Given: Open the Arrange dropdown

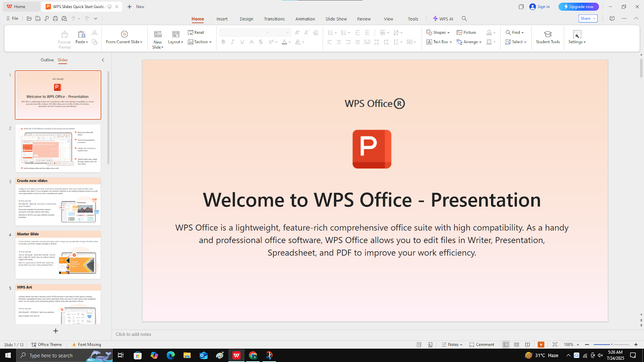Looking at the screenshot, I should (469, 42).
